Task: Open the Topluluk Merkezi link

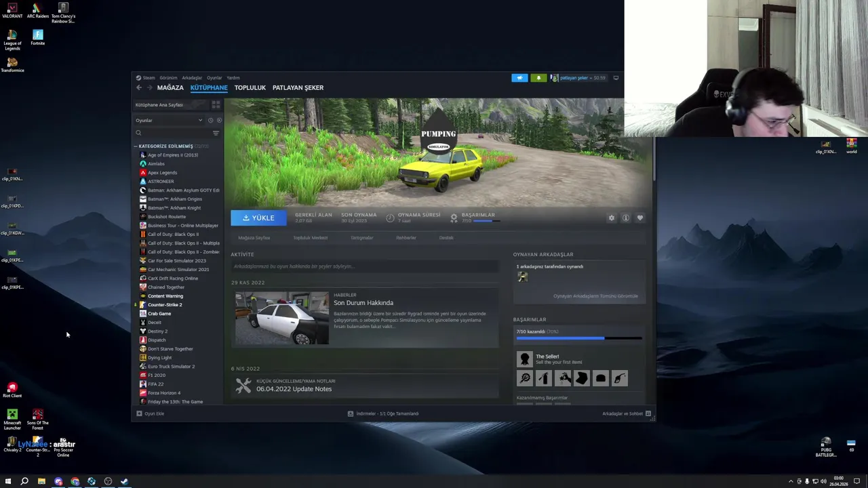Action: coord(311,238)
